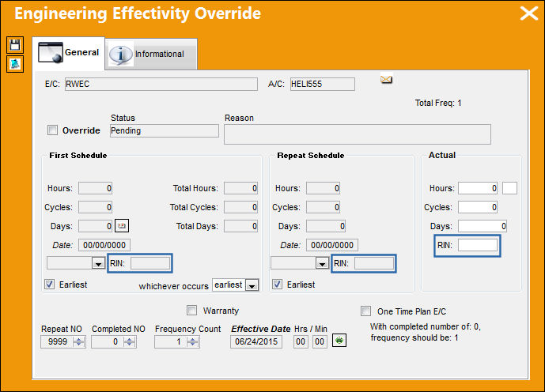This screenshot has height=392, width=545.
Task: Click the Total Cycles field
Action: coord(241,207)
